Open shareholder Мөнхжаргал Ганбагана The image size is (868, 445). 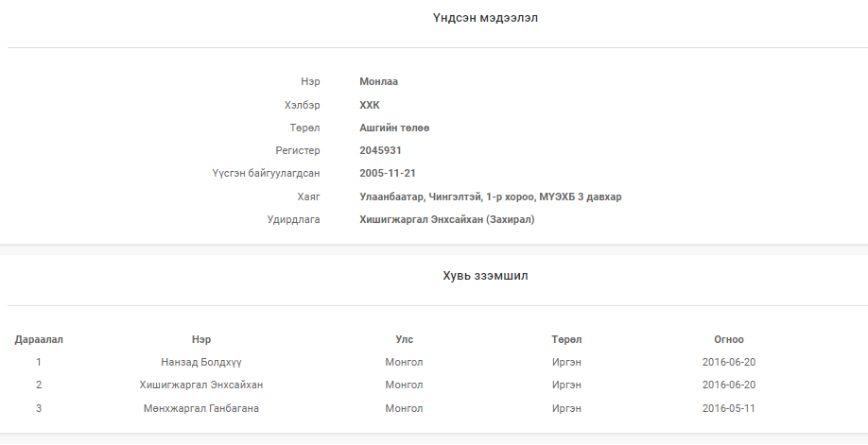201,408
